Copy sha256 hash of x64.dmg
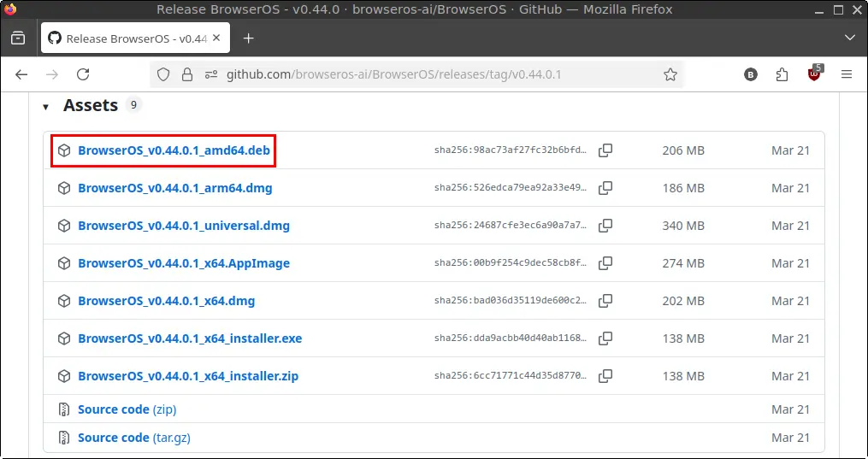This screenshot has height=459, width=868. point(605,301)
